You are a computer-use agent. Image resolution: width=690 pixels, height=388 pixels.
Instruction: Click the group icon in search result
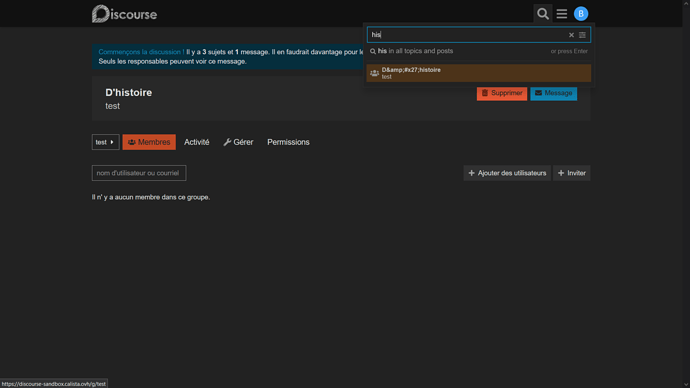[374, 73]
